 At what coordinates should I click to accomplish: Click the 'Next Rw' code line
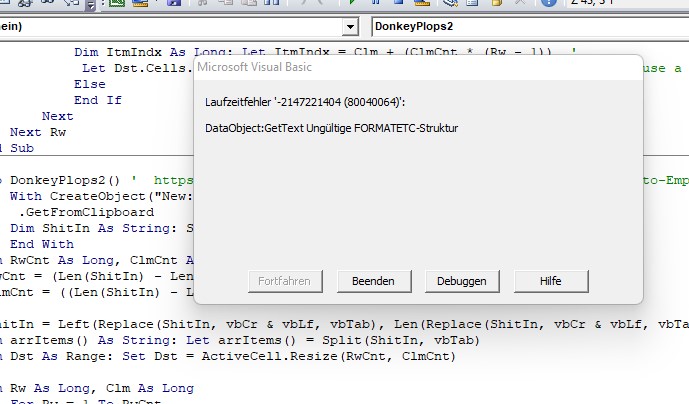point(38,132)
